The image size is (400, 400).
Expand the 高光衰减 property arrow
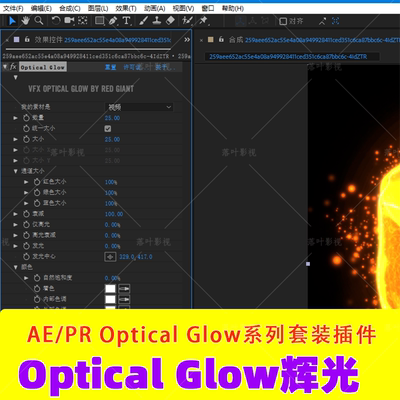(15, 235)
